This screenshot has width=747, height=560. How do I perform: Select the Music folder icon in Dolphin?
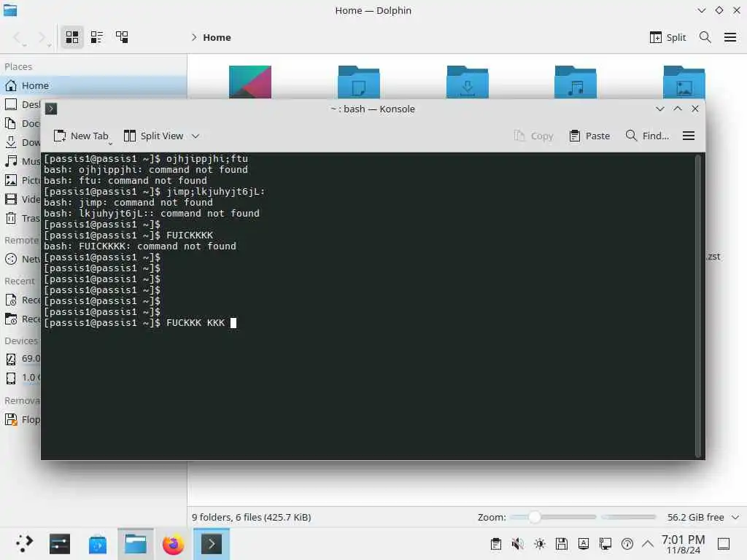pos(576,82)
